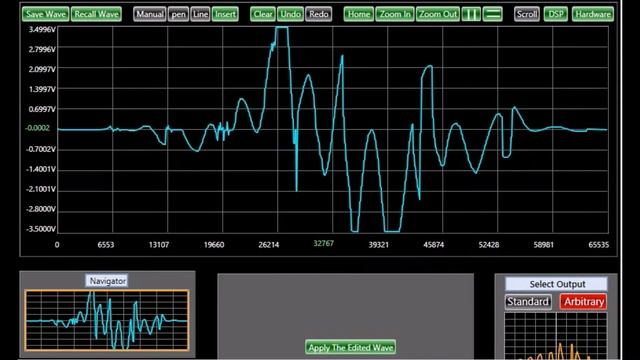Open the DSP panel
This screenshot has width=640, height=360.
(556, 14)
